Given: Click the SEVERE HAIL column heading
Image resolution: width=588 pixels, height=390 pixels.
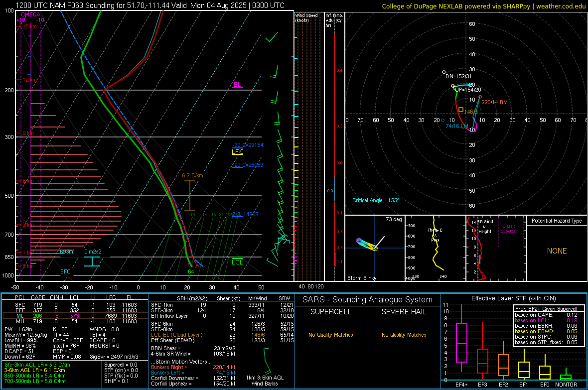Looking at the screenshot, I should coord(404,312).
